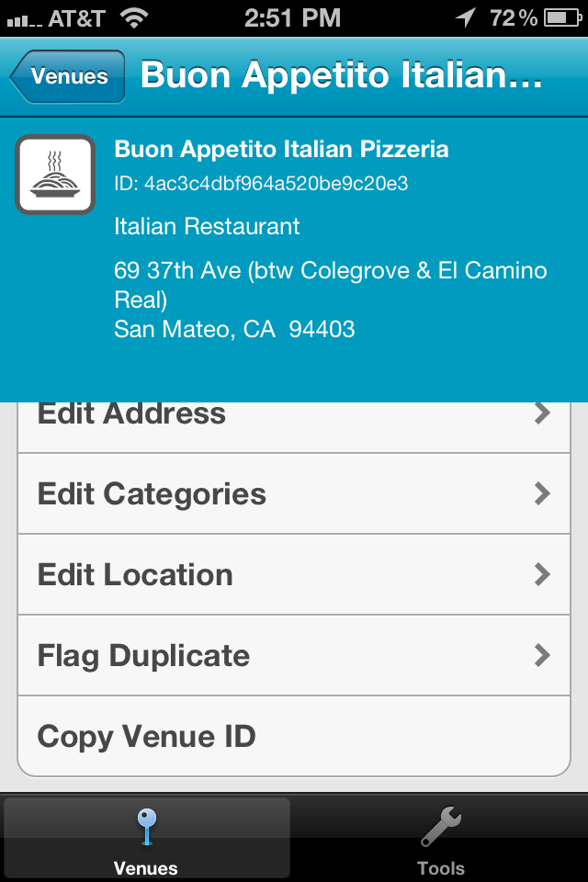Tap the Italian Restaurant category text
588x882 pixels.
click(x=207, y=226)
